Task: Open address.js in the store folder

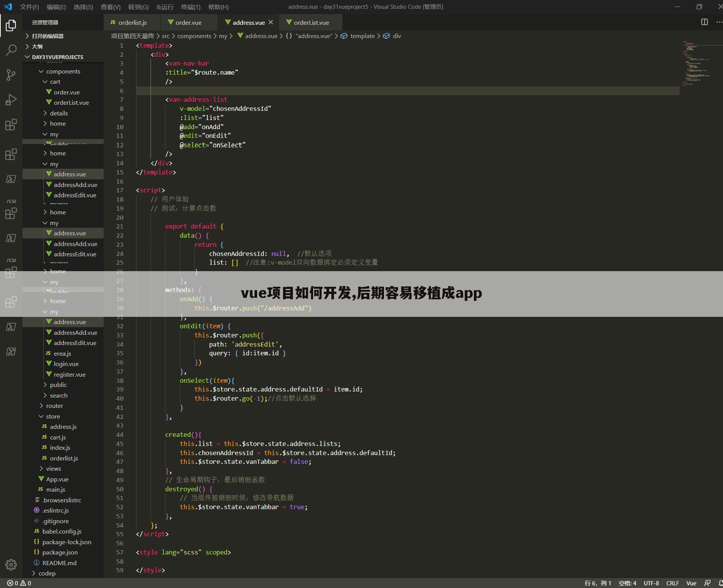Action: coord(63,427)
